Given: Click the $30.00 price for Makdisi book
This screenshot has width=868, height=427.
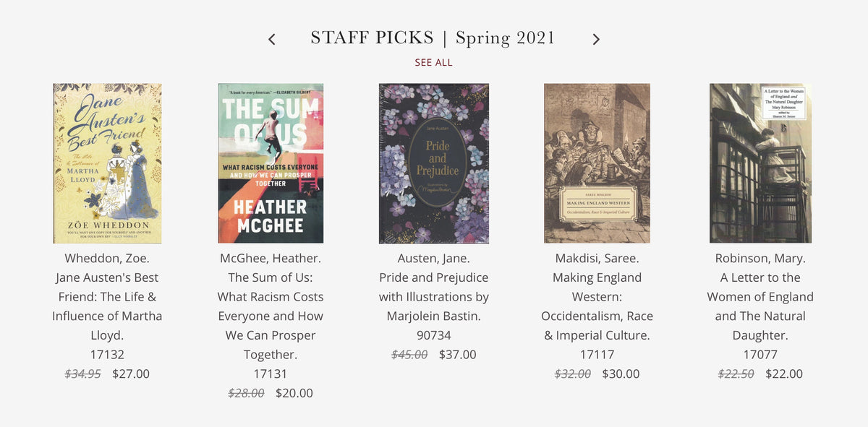Looking at the screenshot, I should [621, 374].
